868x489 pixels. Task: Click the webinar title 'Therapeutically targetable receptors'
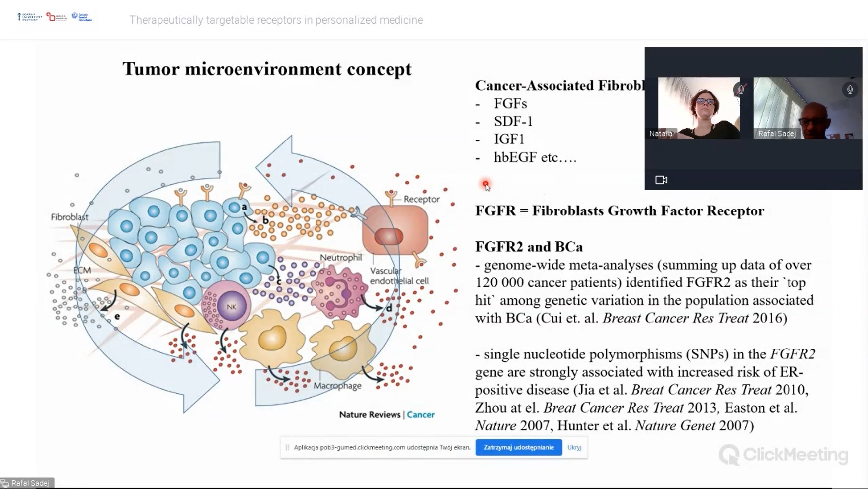(x=276, y=20)
